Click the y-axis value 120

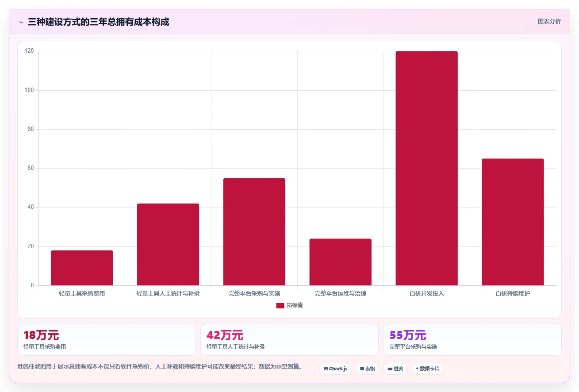pyautogui.click(x=29, y=51)
